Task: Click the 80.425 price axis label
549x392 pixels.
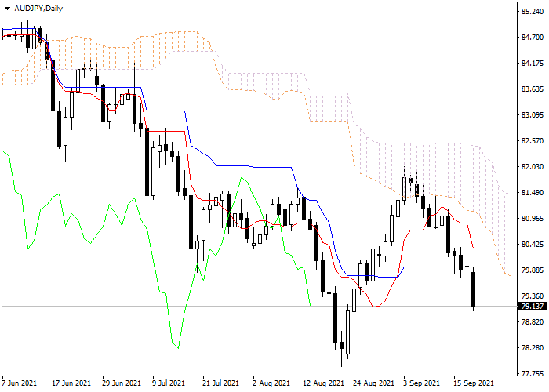Action: click(533, 245)
